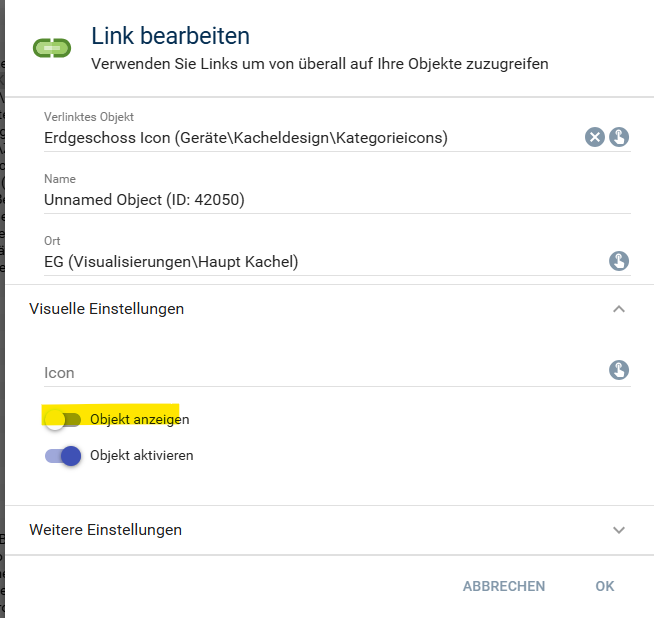Click the green link icon in header

pyautogui.click(x=49, y=48)
